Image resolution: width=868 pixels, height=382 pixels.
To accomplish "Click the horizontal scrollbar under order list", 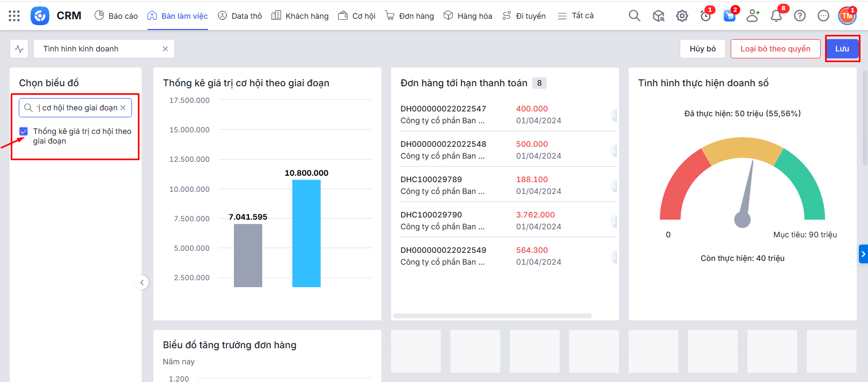I will click(x=492, y=316).
